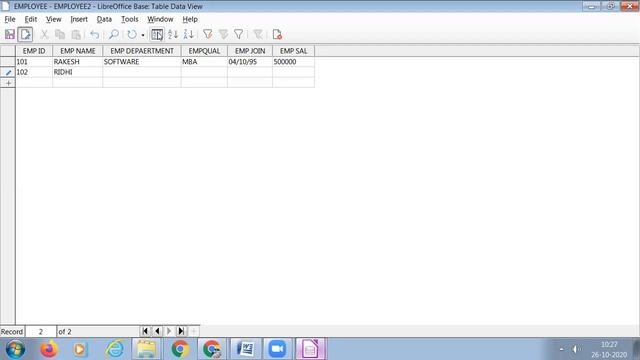Open Find Record magnifier icon
Image resolution: width=640 pixels, height=360 pixels.
(114, 35)
